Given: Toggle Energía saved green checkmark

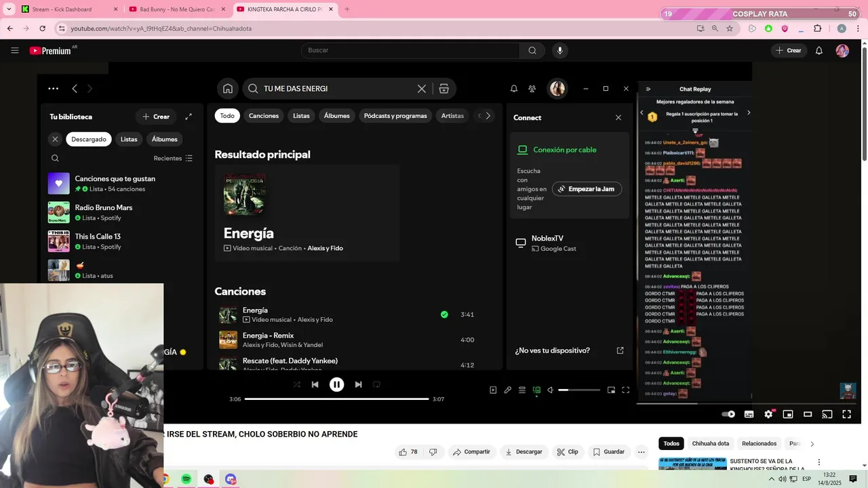Looking at the screenshot, I should 444,314.
